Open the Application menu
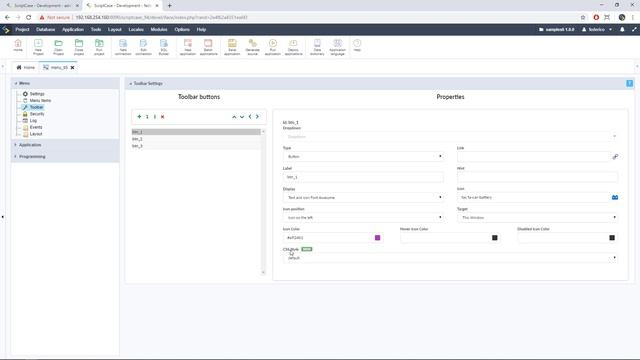640x360 pixels. coord(73,29)
